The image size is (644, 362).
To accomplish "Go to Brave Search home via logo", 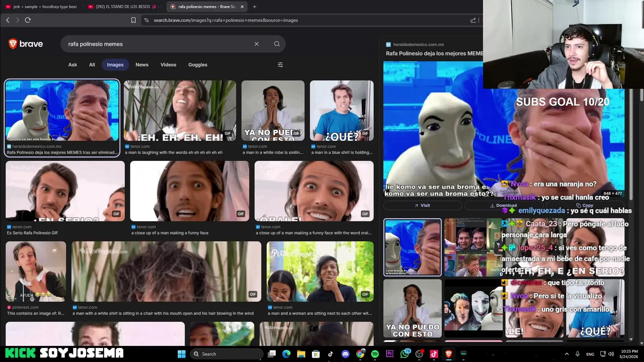I will (26, 44).
